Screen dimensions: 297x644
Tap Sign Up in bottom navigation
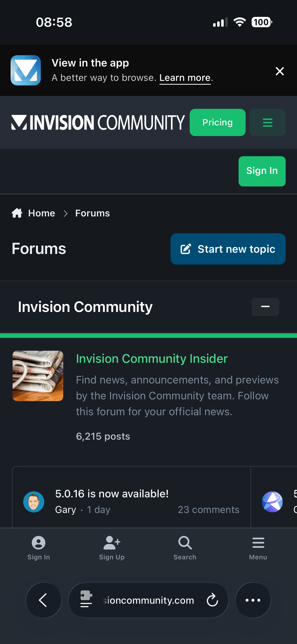[112, 548]
